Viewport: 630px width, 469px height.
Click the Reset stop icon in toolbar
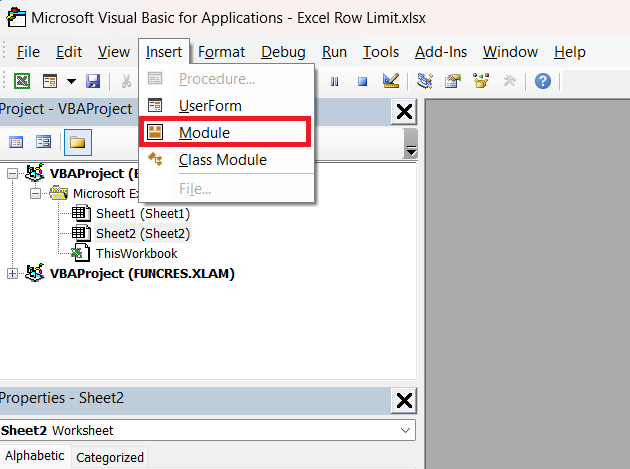362,82
